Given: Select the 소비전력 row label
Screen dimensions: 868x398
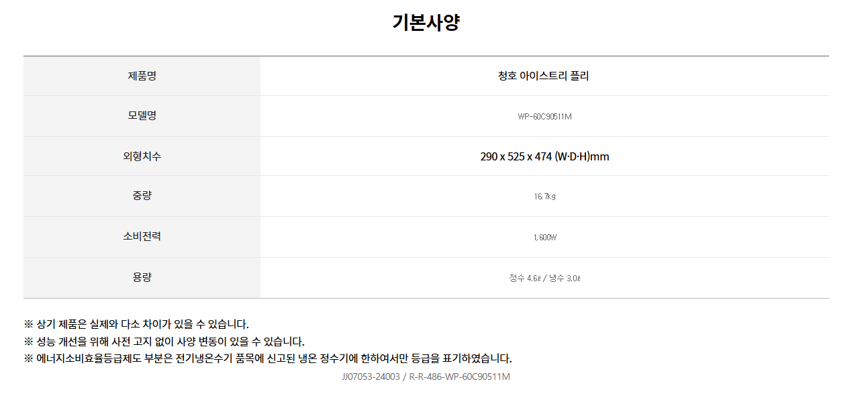Looking at the screenshot, I should pos(142,236).
